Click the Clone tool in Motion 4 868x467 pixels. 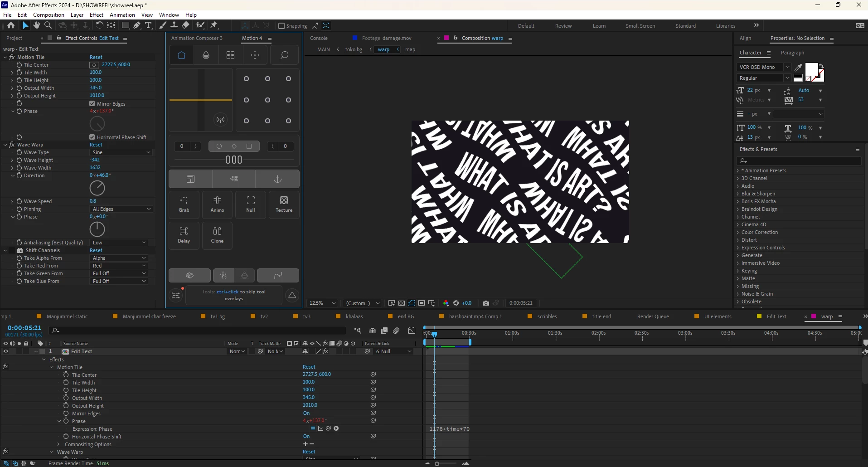218,235
